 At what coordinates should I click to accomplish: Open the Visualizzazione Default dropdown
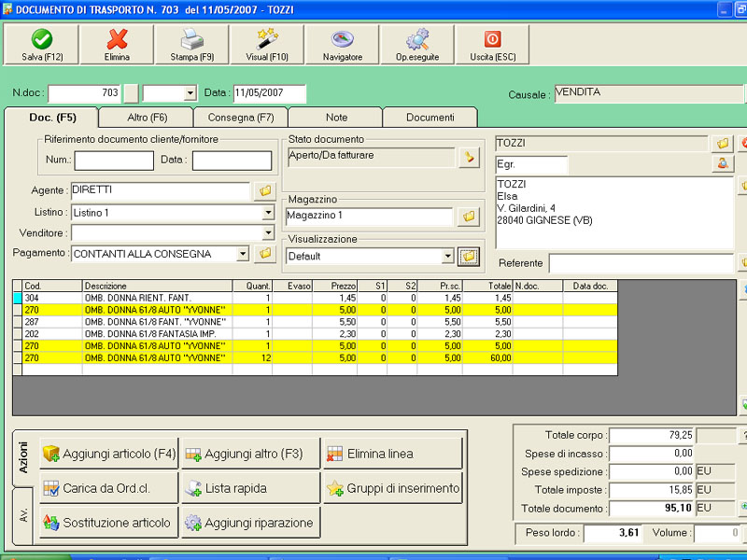(447, 256)
